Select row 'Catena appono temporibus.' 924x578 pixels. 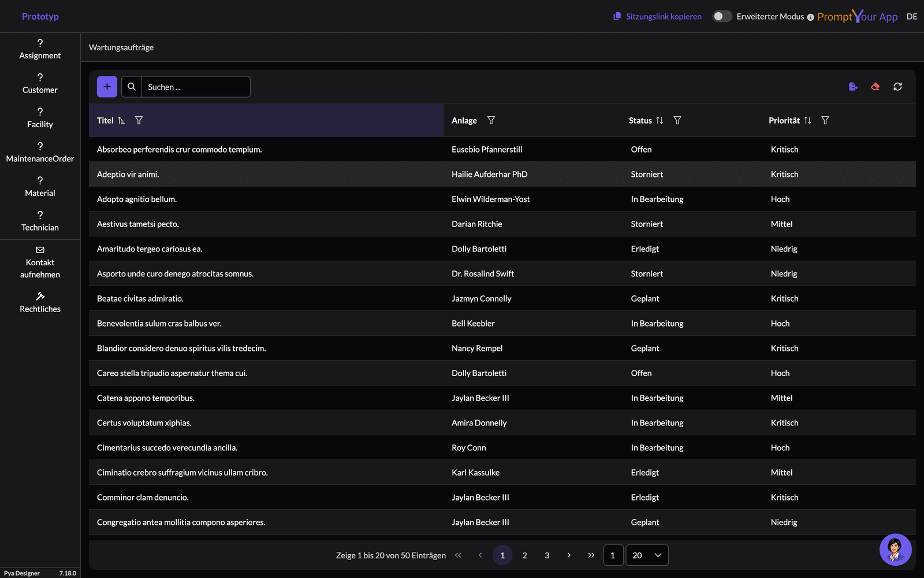(x=502, y=398)
